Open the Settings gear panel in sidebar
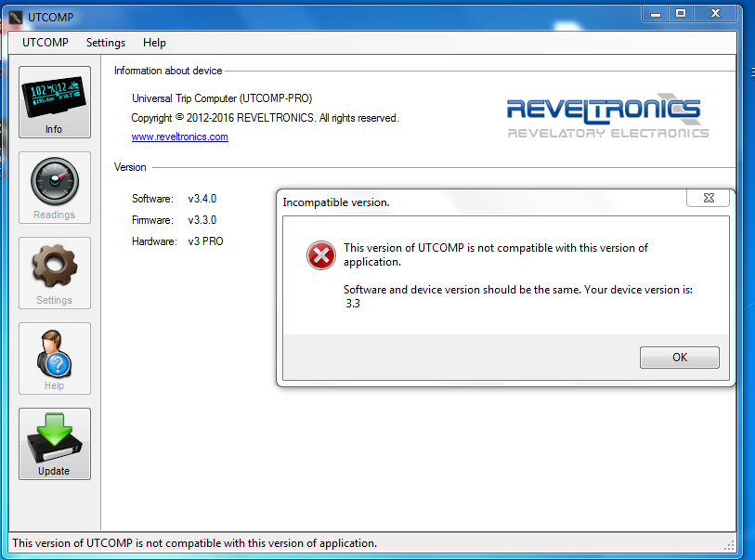The image size is (755, 560). 55,273
